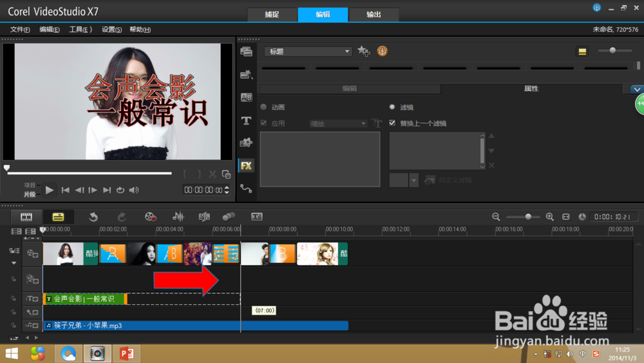Open the 缩放 animation type dropdown
The image size is (644, 363).
337,123
